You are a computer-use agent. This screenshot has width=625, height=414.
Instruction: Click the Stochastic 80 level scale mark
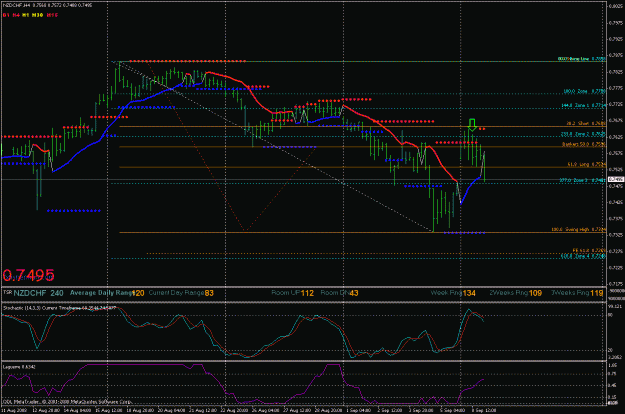(610, 315)
